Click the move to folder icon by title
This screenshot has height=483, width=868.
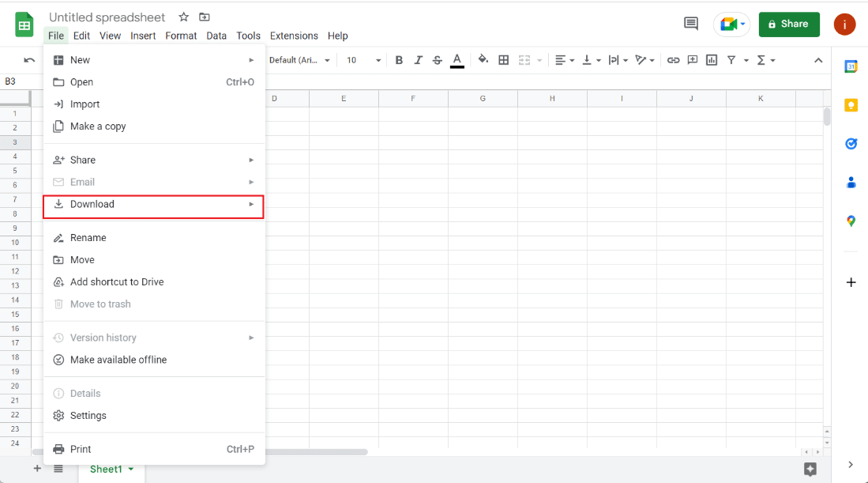point(205,17)
